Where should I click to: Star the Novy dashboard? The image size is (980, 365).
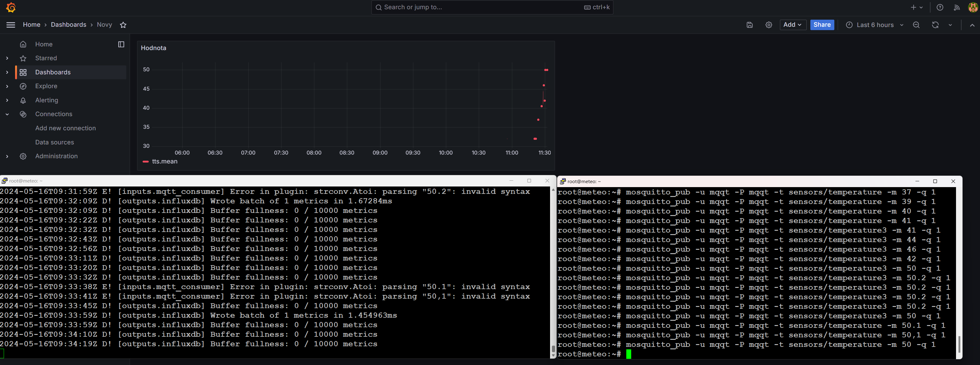point(123,25)
